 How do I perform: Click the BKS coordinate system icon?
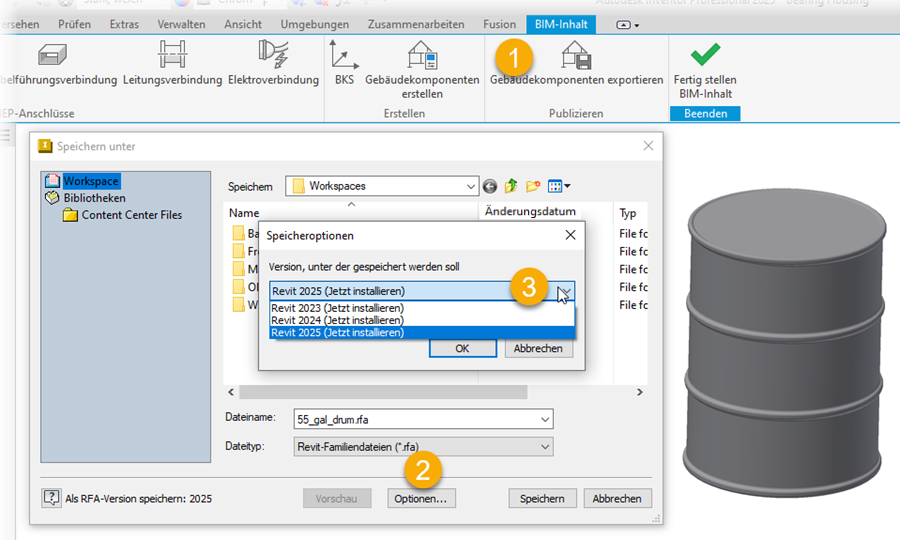[344, 55]
